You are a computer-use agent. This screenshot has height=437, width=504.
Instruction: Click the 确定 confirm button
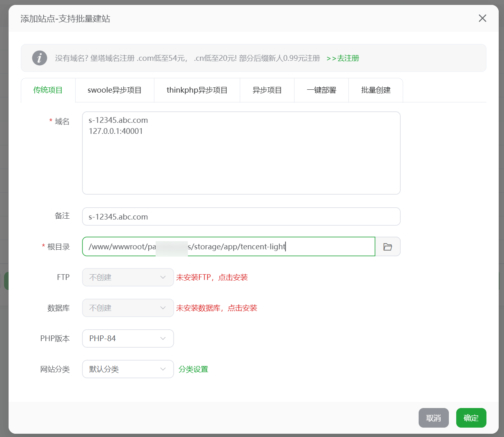point(471,418)
